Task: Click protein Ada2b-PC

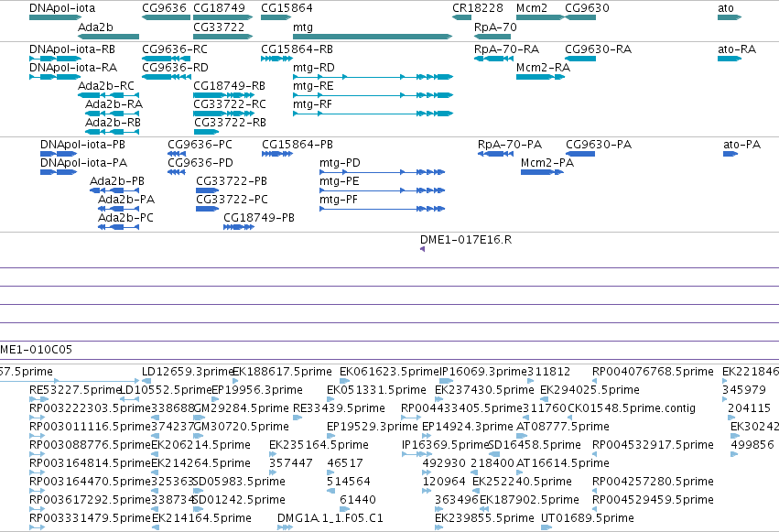Action: tap(118, 227)
